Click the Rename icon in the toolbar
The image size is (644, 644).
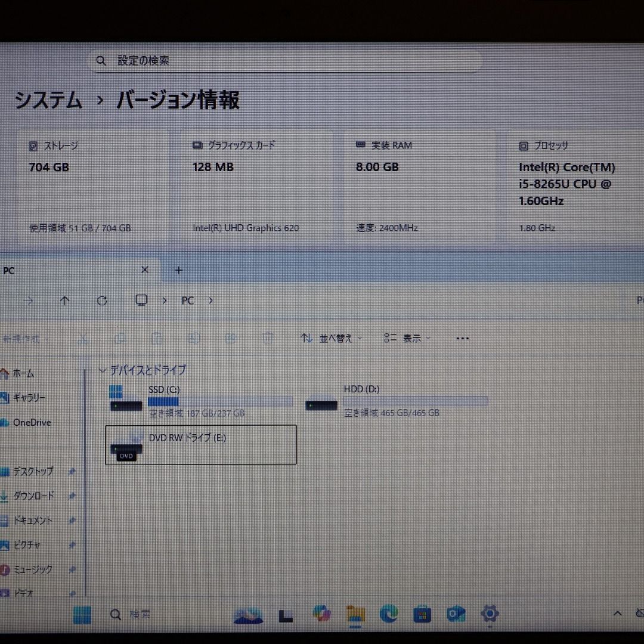coord(193,338)
